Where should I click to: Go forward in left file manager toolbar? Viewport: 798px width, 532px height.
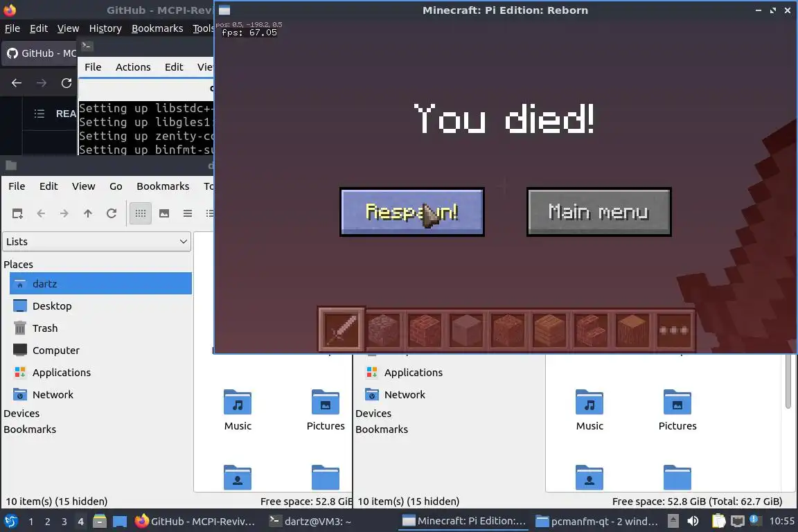64,213
